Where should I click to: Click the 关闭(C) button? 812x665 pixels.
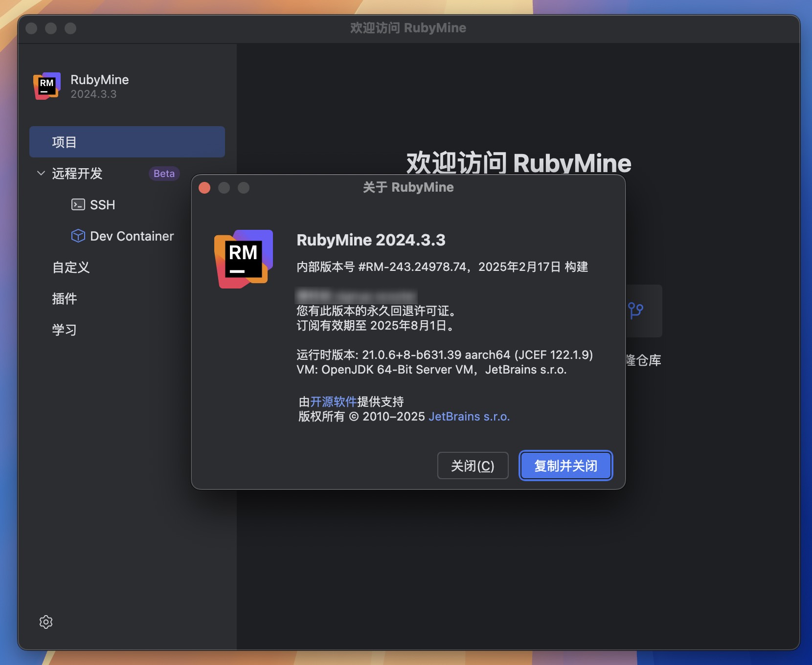click(473, 465)
